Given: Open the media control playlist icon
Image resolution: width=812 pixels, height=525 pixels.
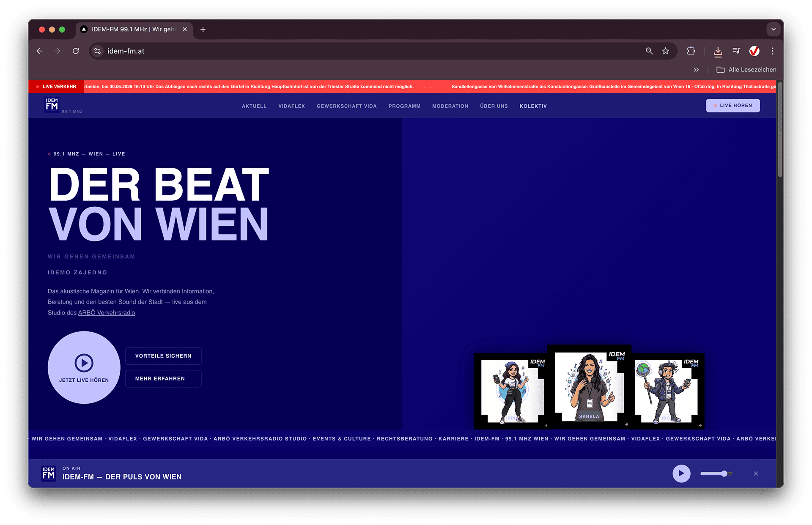Looking at the screenshot, I should (736, 51).
